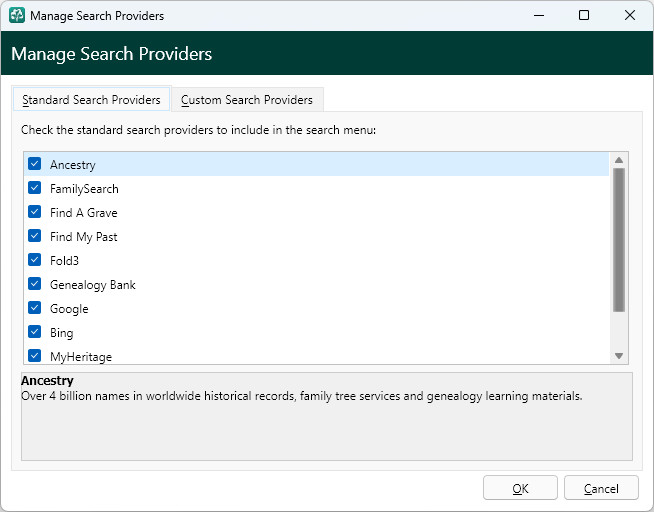The image size is (654, 512).
Task: Select the Ancestry list row text
Action: pos(73,165)
